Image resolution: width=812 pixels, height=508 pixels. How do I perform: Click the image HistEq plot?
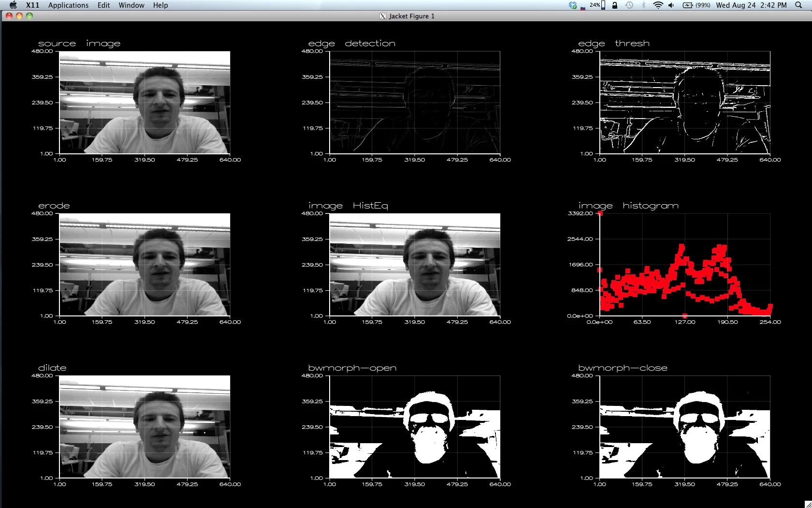click(x=415, y=265)
